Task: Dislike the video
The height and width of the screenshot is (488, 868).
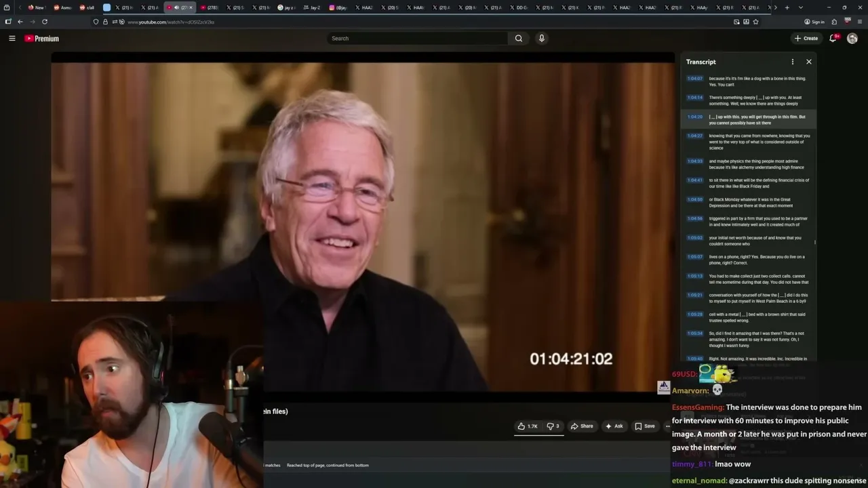Action: (553, 426)
